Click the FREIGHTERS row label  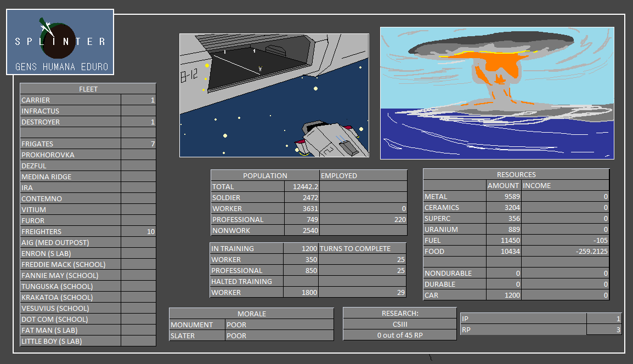(x=70, y=231)
